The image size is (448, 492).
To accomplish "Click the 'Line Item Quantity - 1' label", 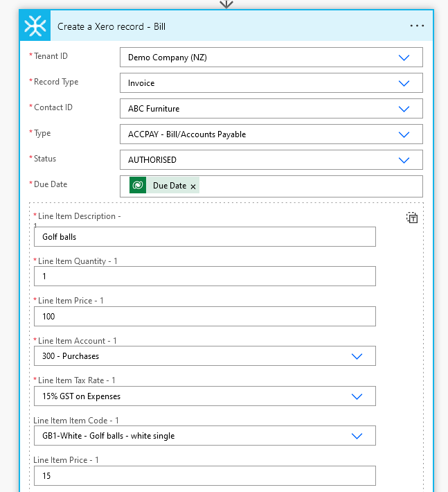I will tap(78, 261).
